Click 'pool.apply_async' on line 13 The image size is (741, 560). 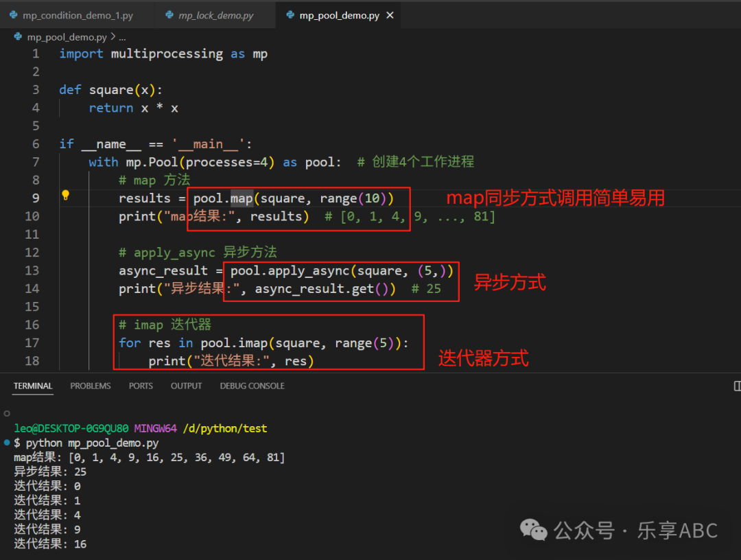[290, 271]
